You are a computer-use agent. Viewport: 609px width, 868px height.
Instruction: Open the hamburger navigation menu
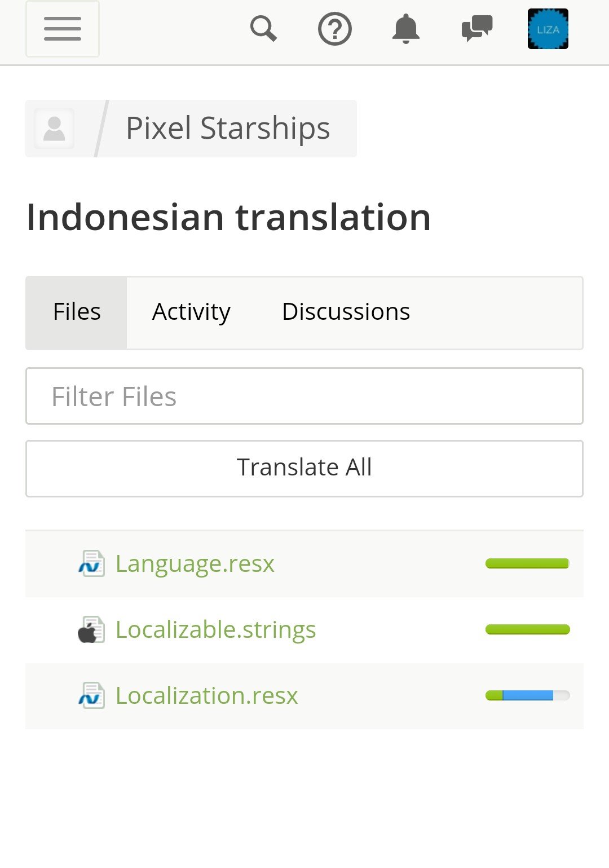[63, 29]
